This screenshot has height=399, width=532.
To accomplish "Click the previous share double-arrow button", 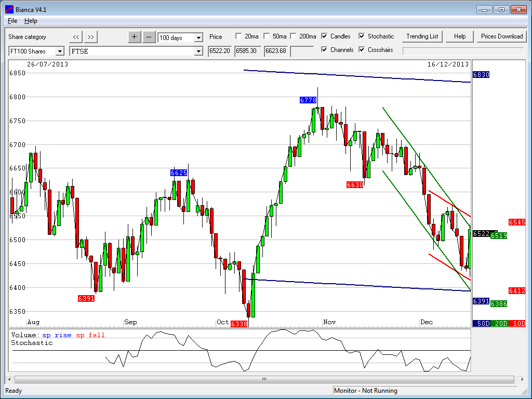I will [x=76, y=37].
